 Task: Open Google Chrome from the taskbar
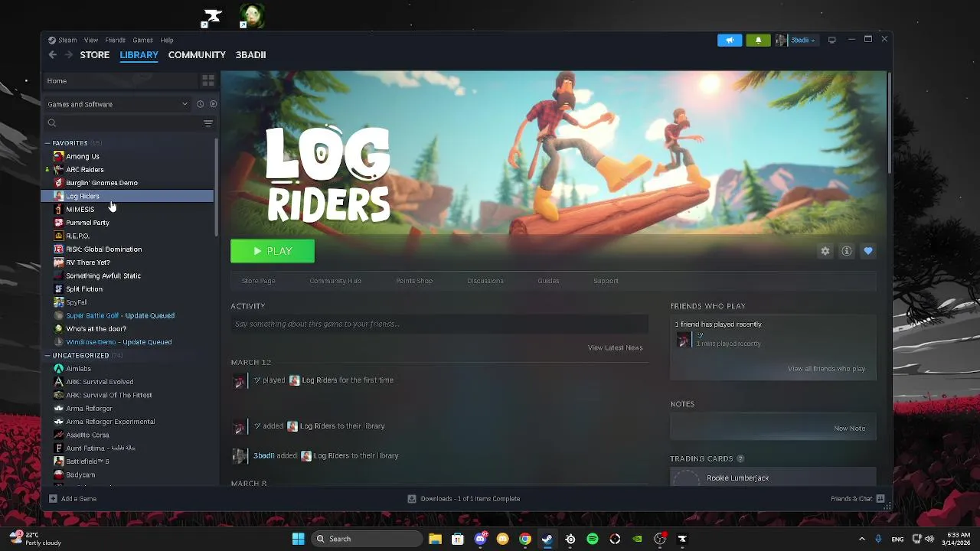point(525,539)
